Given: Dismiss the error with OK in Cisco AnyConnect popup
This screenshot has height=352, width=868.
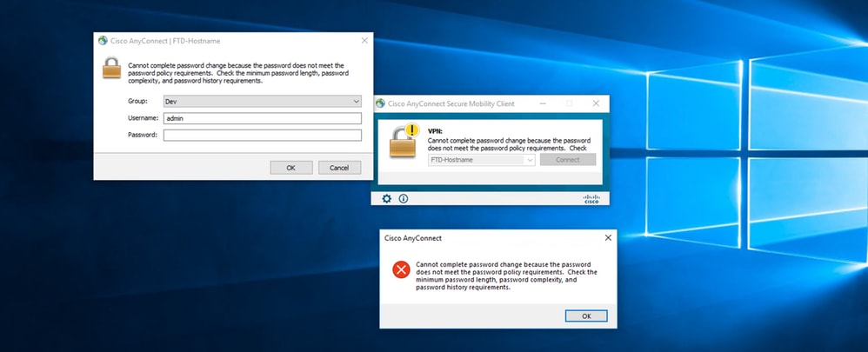Looking at the screenshot, I should (x=586, y=316).
